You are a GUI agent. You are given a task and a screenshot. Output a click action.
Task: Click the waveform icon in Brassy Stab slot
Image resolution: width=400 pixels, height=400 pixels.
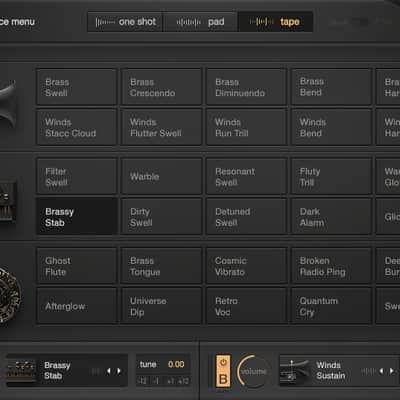point(96,371)
